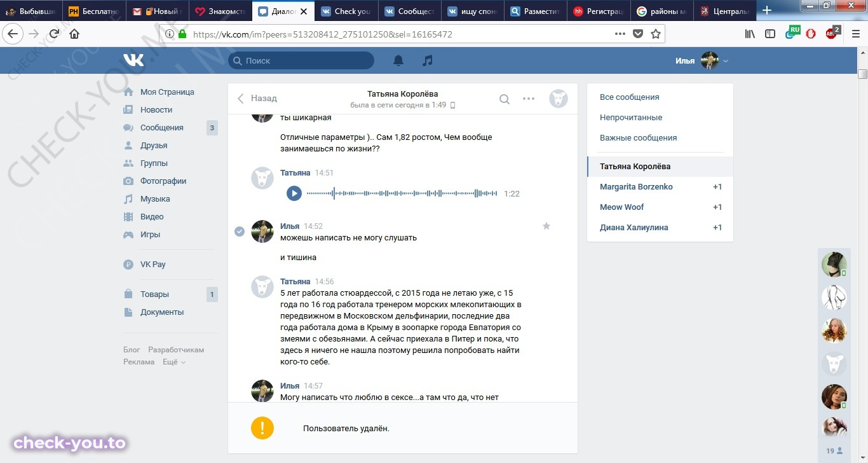Open Видео in sidebar
Screen dimensions: 868x463
pyautogui.click(x=152, y=217)
